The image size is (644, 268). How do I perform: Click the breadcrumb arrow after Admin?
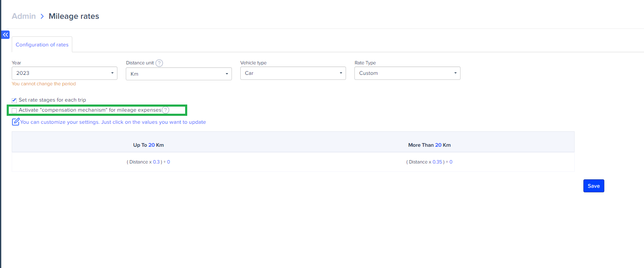[42, 16]
